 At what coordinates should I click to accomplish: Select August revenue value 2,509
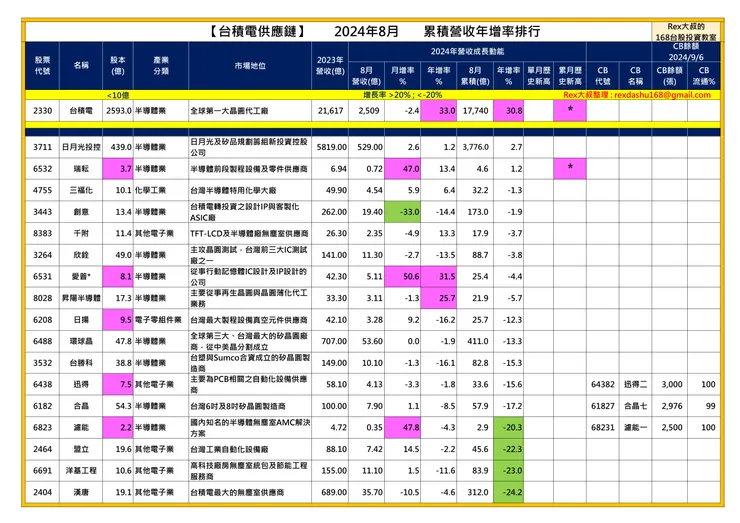pyautogui.click(x=367, y=111)
